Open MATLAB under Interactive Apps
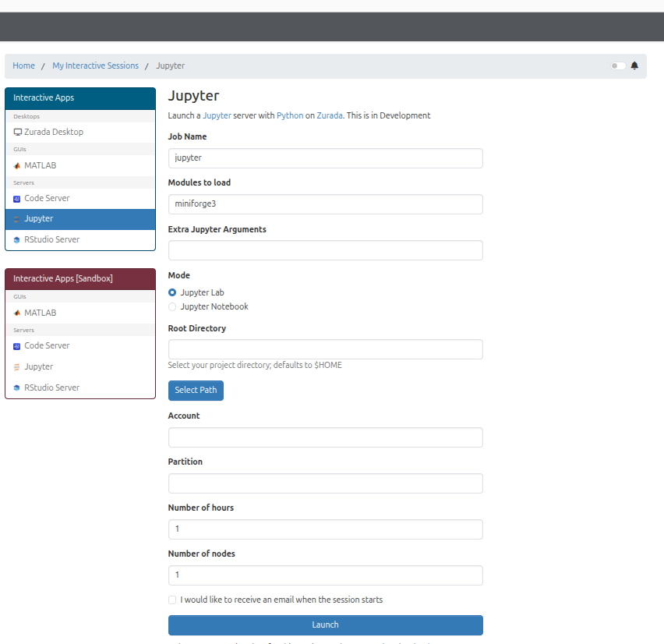This screenshot has height=644, width=664. click(x=80, y=165)
